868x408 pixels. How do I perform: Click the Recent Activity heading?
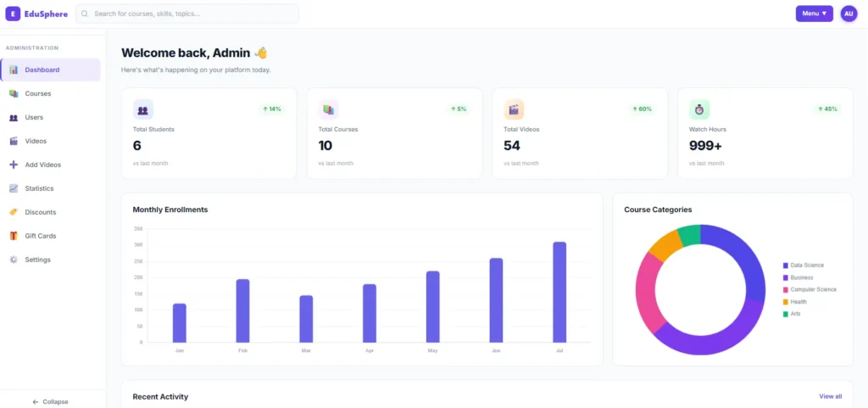point(160,396)
